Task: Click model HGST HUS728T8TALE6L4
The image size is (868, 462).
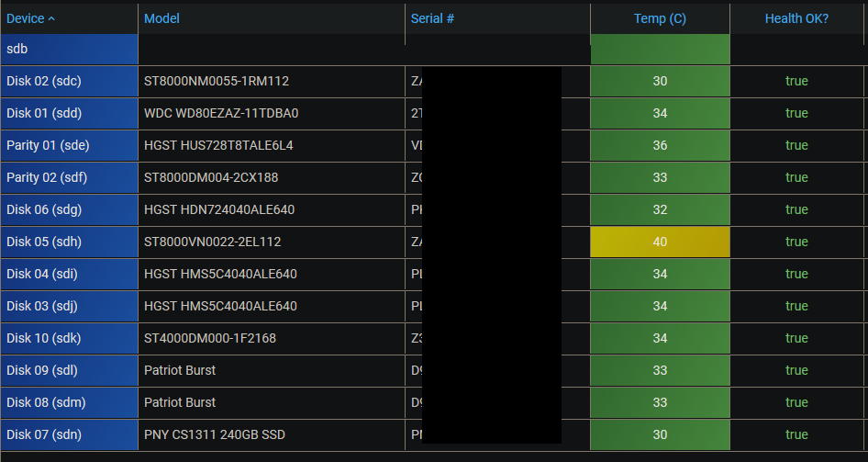Action: click(x=218, y=145)
